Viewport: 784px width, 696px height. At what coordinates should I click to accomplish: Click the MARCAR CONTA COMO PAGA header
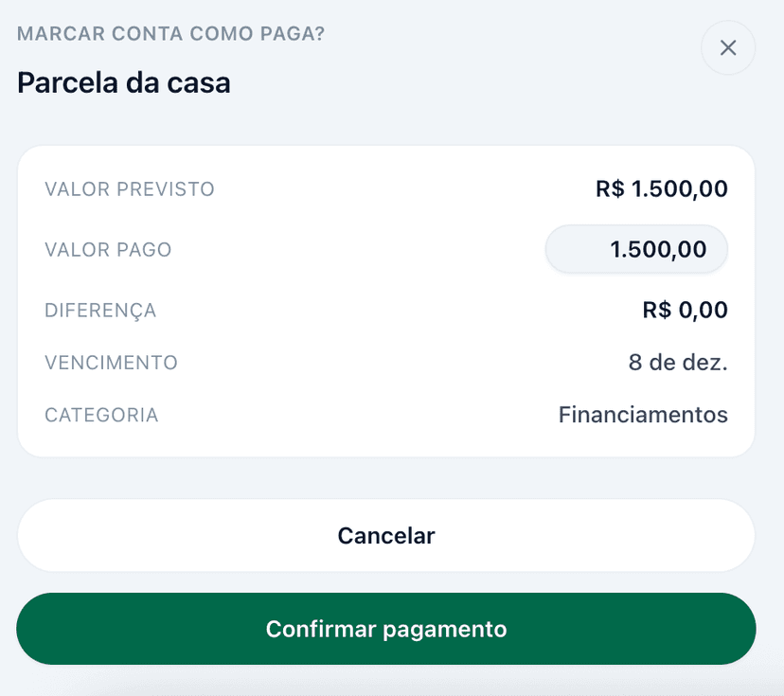(x=169, y=33)
